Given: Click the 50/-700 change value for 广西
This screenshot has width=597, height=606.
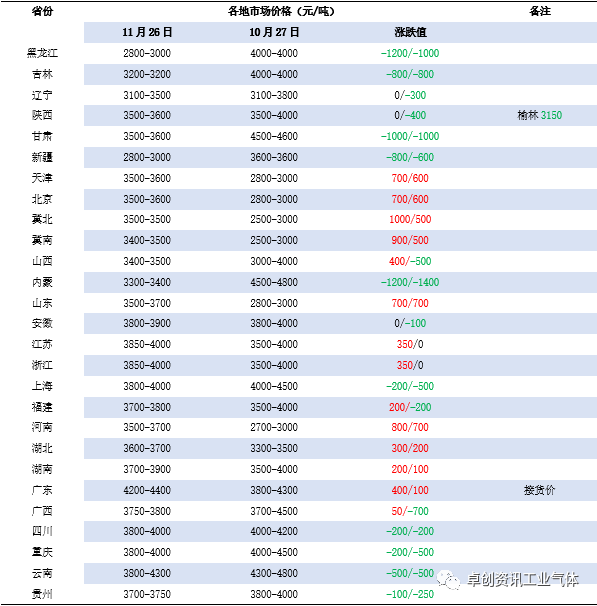Looking at the screenshot, I should point(410,511).
